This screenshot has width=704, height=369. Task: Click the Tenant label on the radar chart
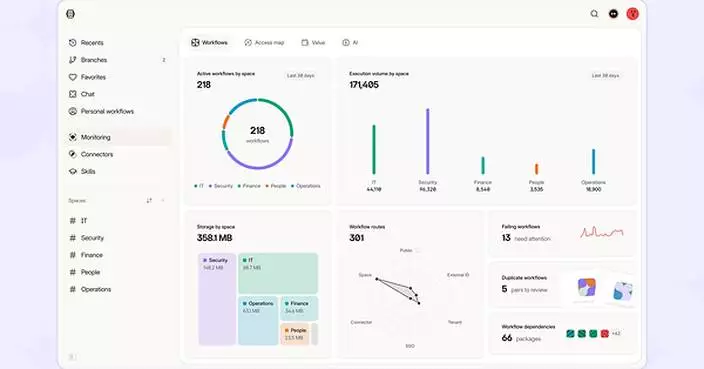tap(455, 322)
